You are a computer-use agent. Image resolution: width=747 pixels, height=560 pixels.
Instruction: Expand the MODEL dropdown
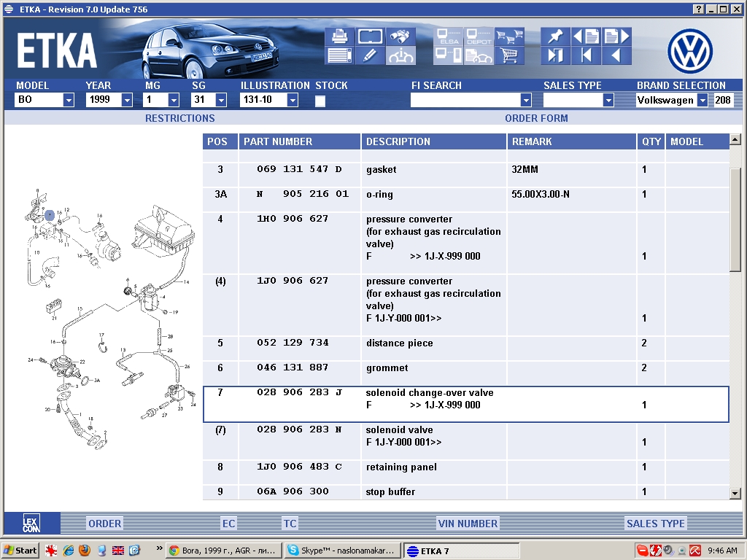pyautogui.click(x=69, y=101)
